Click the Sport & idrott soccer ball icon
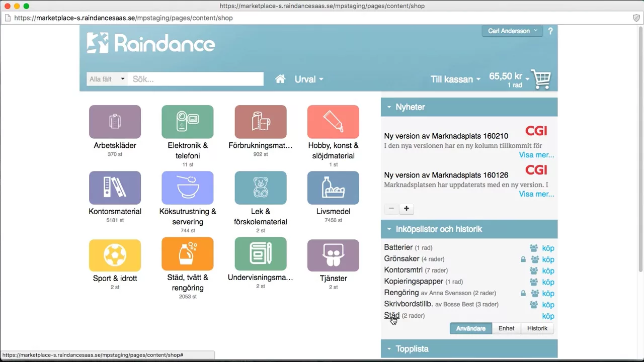This screenshot has width=644, height=362. [x=115, y=255]
